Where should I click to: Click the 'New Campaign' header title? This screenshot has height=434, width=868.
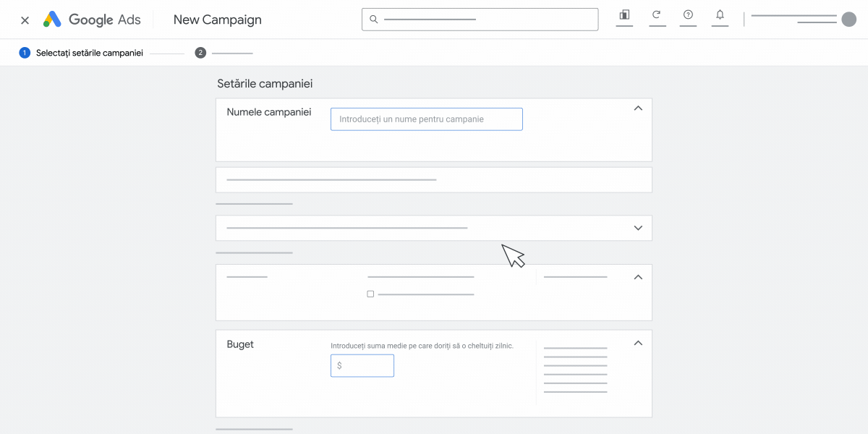pos(217,20)
